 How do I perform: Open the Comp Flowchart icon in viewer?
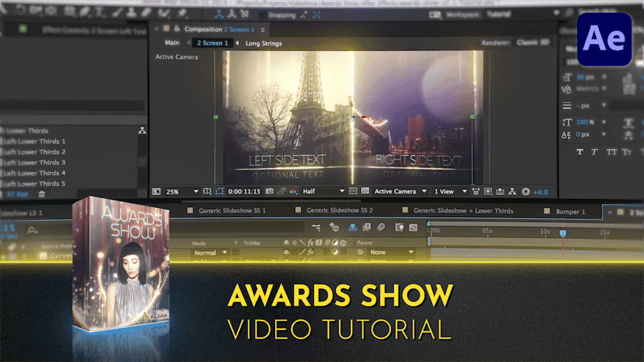tap(512, 191)
